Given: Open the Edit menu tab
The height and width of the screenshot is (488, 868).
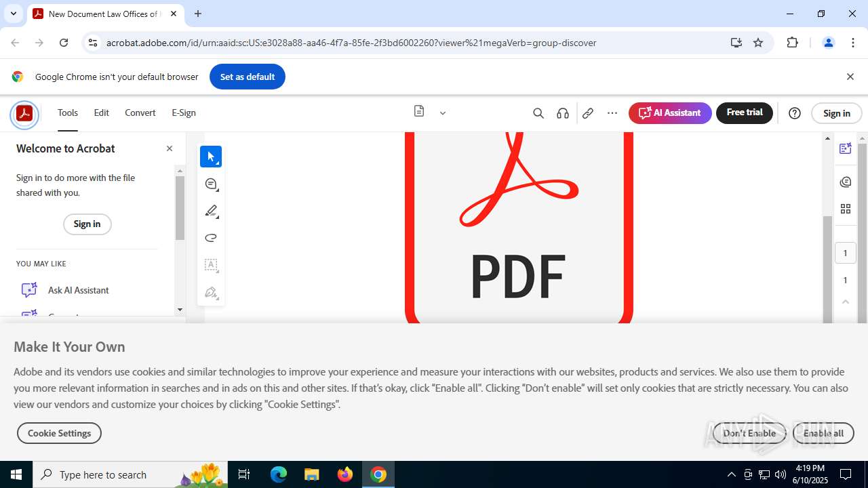Looking at the screenshot, I should (102, 113).
